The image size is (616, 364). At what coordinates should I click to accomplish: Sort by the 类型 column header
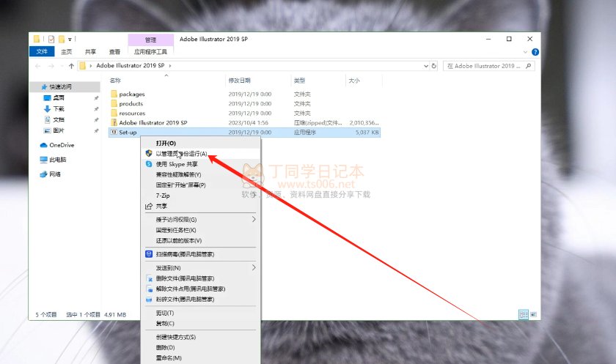299,81
